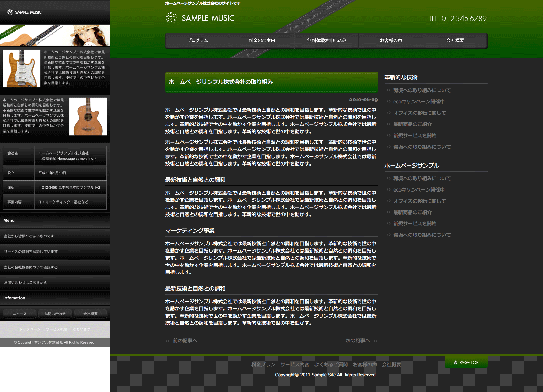This screenshot has height=392, width=543.
Task: Click the acoustic guitar thumbnail image
Action: tap(88, 117)
